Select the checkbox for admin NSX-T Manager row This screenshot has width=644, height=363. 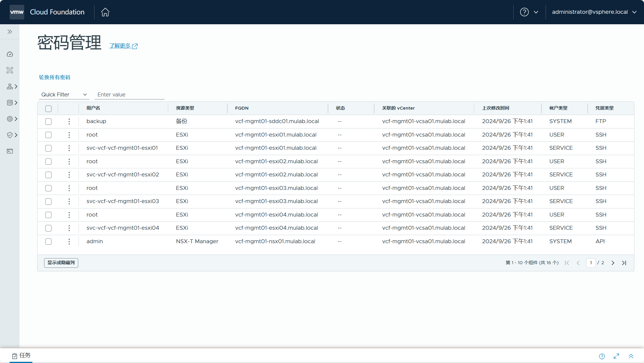tap(49, 242)
